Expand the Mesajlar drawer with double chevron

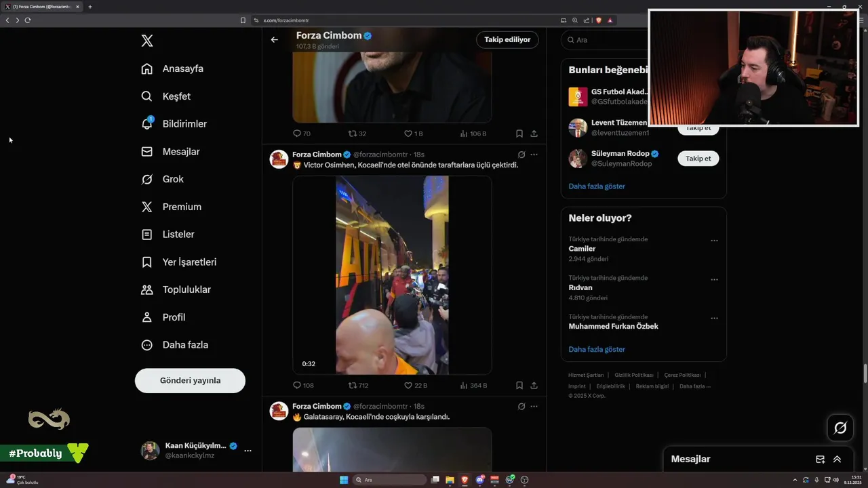[x=837, y=459]
